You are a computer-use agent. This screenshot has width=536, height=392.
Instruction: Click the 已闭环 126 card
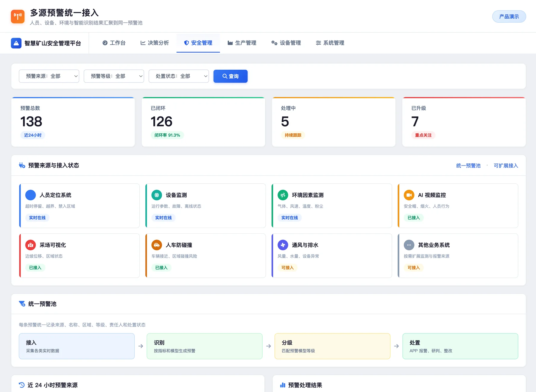point(203,122)
